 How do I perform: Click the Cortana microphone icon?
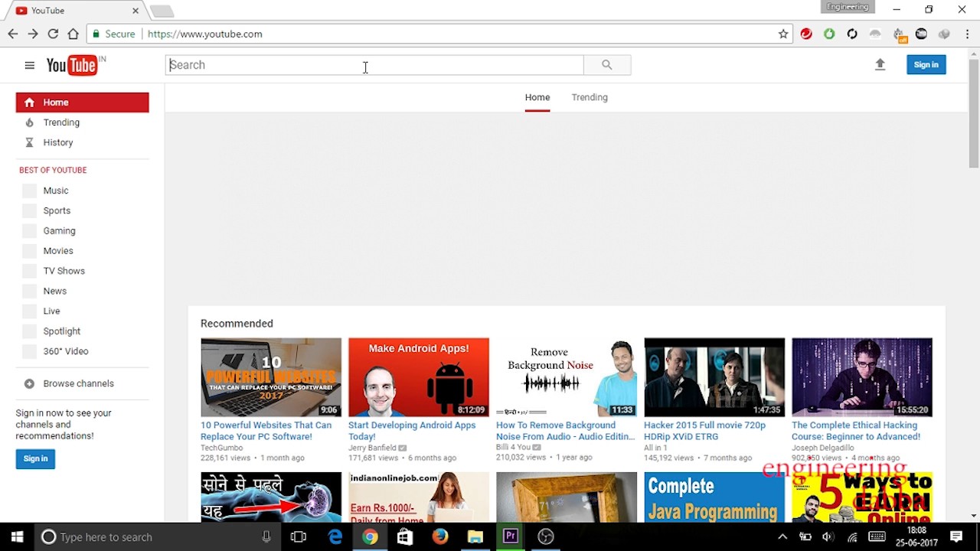pyautogui.click(x=266, y=537)
